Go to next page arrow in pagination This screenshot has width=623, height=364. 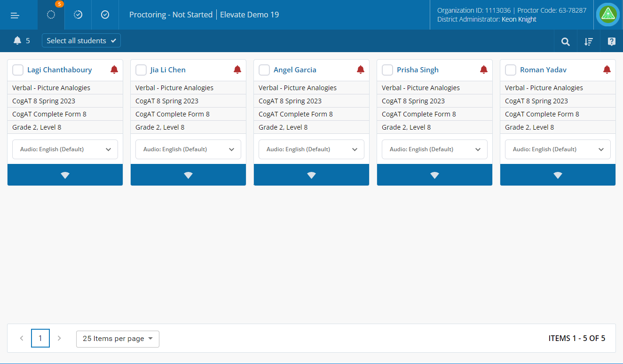(59, 338)
